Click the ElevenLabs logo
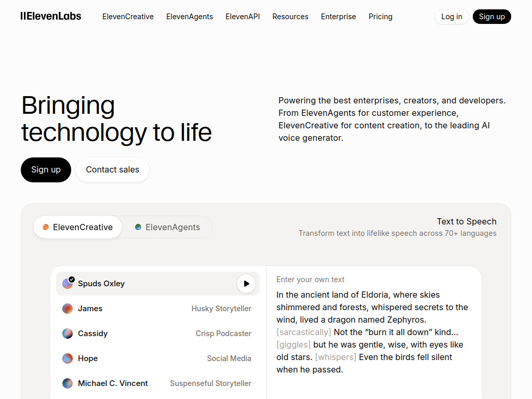Image resolution: width=532 pixels, height=399 pixels. click(51, 16)
